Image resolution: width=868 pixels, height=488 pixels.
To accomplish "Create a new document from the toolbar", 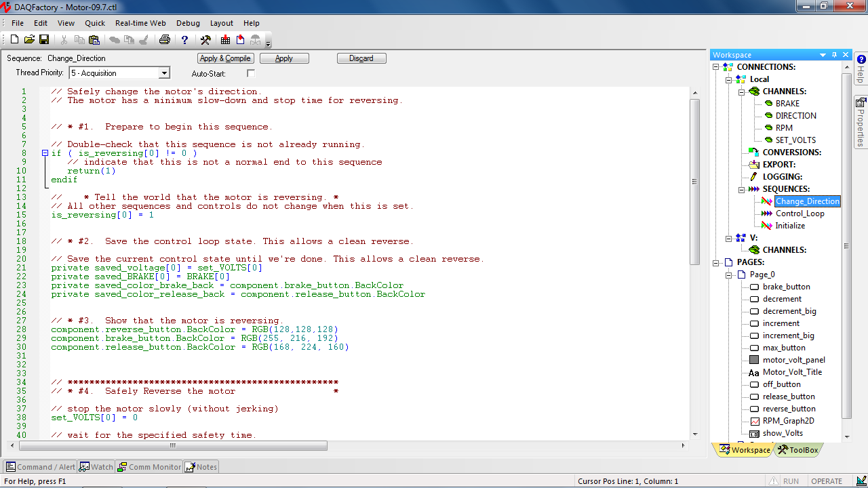I will coord(14,40).
